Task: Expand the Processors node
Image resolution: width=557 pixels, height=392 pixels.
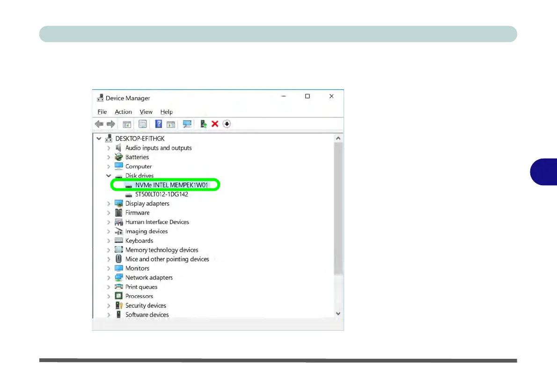Action: 109,296
